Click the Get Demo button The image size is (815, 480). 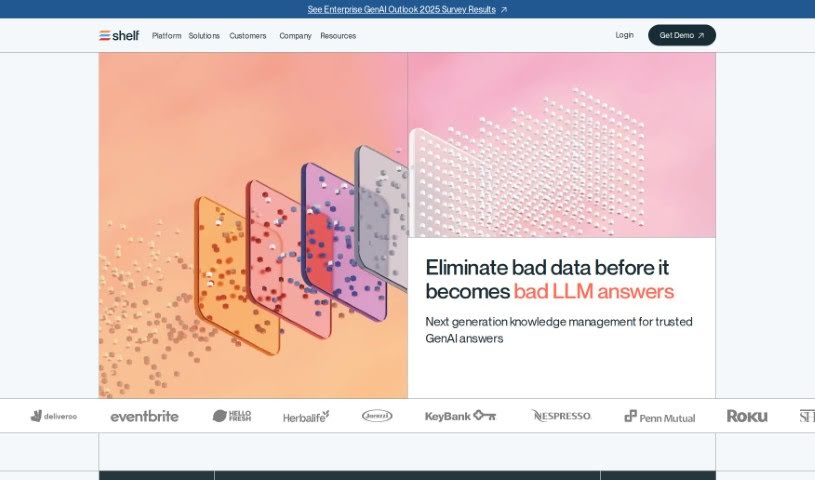tap(681, 35)
